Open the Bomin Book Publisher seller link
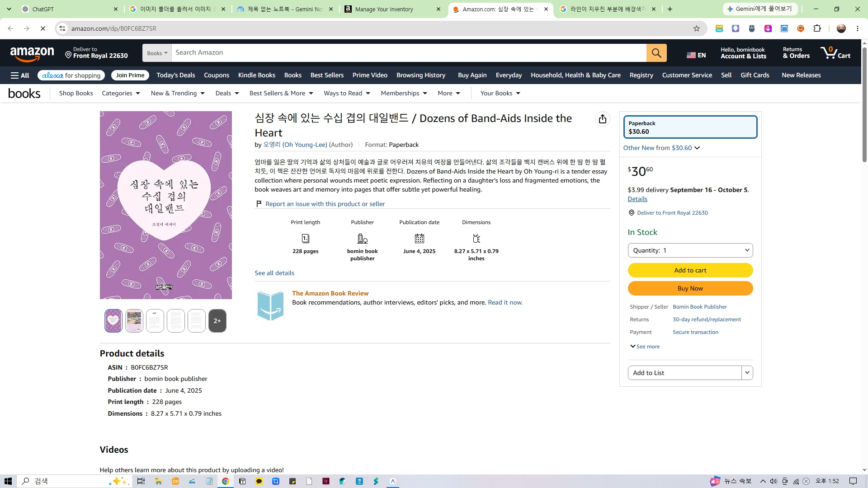Screen dimensions: 868x488 click(700, 307)
